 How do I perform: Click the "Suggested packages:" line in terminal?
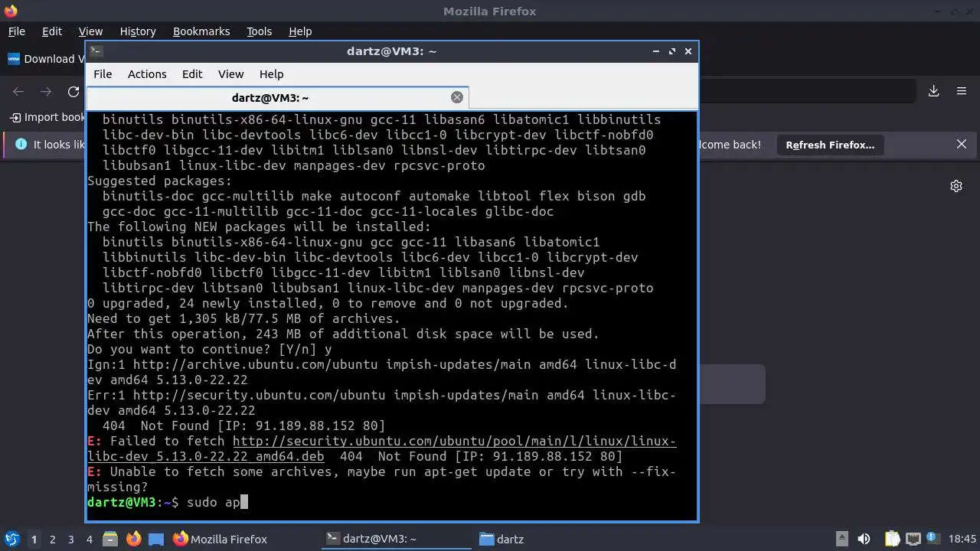coord(159,181)
